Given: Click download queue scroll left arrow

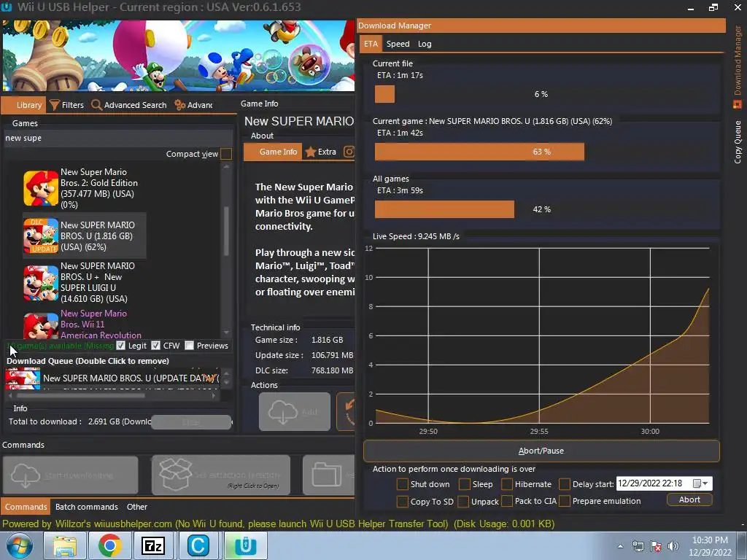Looking at the screenshot, I should (10, 395).
